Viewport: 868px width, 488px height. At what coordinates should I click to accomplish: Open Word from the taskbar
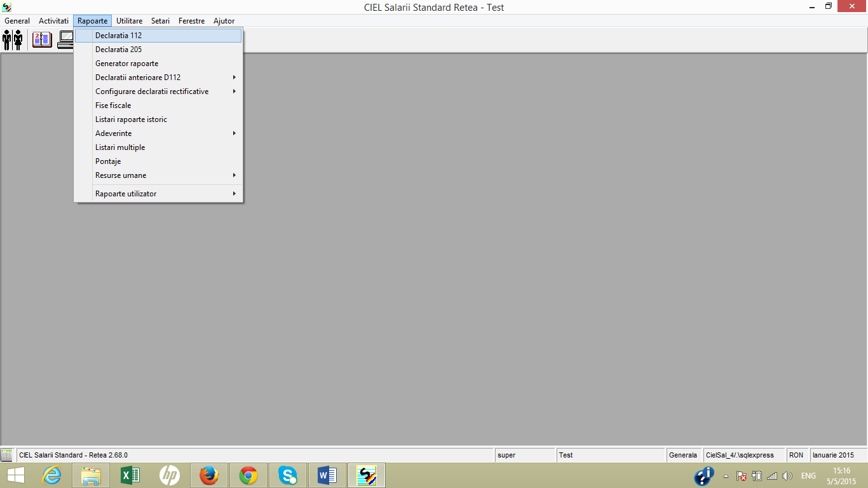click(327, 475)
